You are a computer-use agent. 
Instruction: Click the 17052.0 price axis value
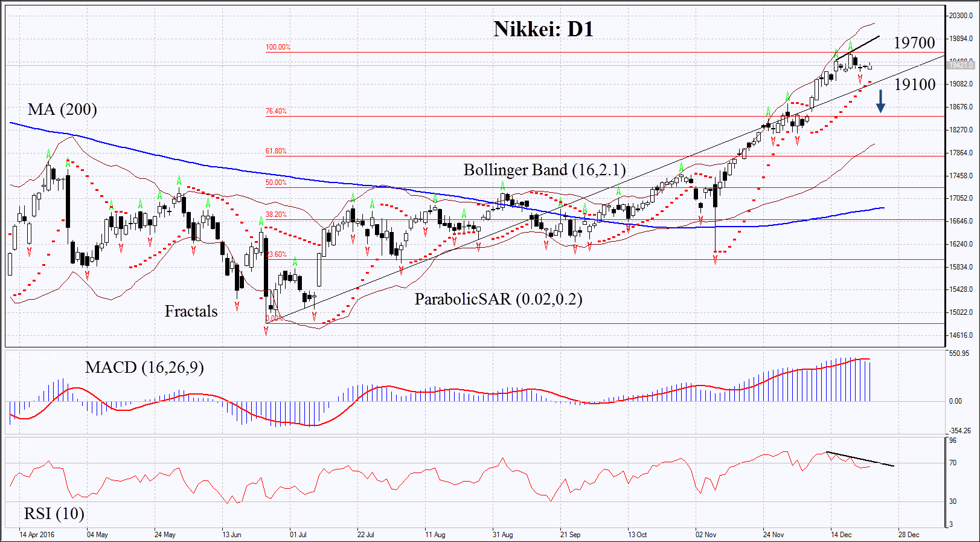pyautogui.click(x=961, y=198)
